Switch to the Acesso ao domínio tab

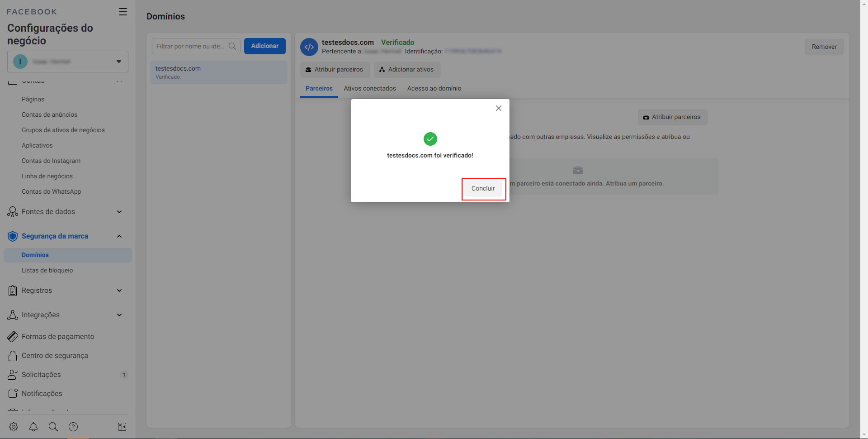[434, 89]
